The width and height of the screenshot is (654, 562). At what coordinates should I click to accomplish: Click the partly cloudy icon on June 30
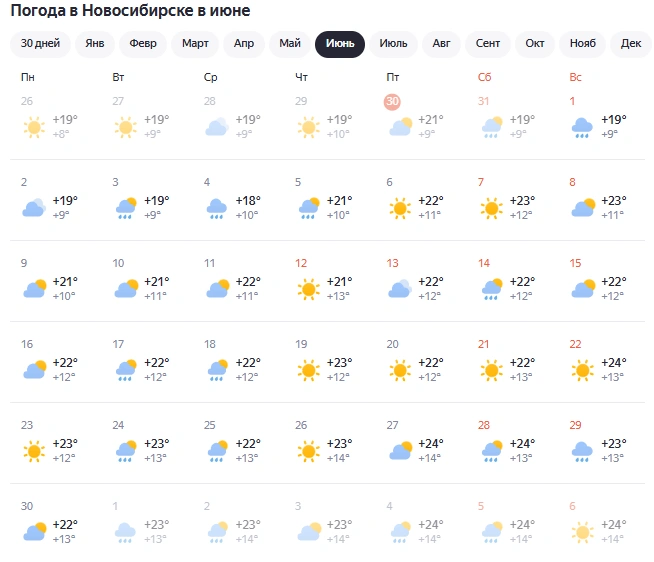(35, 532)
